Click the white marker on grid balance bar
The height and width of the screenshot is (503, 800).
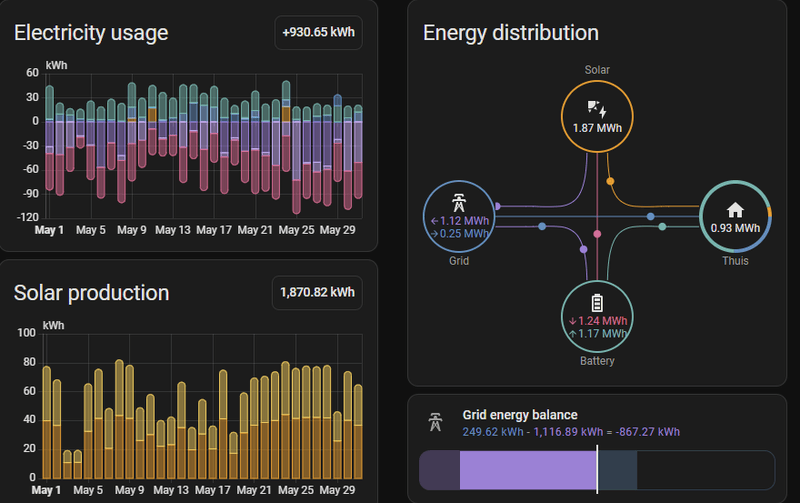597,469
